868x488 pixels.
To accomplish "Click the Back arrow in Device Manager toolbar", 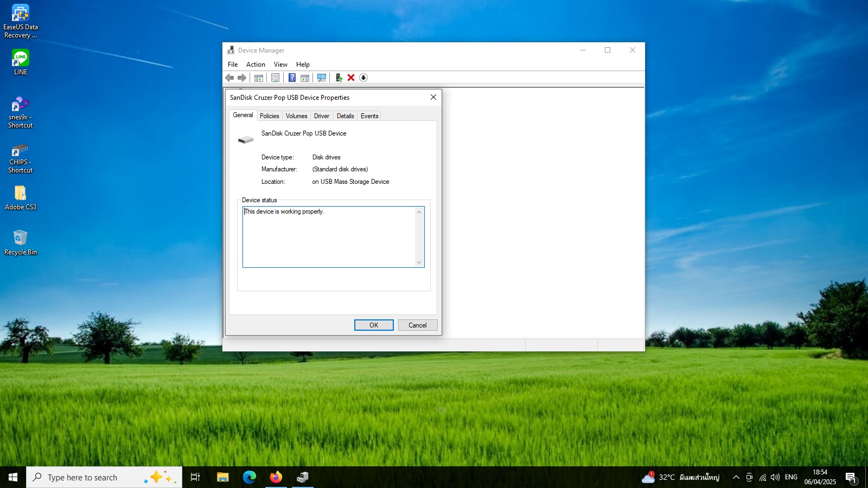I will pyautogui.click(x=229, y=78).
